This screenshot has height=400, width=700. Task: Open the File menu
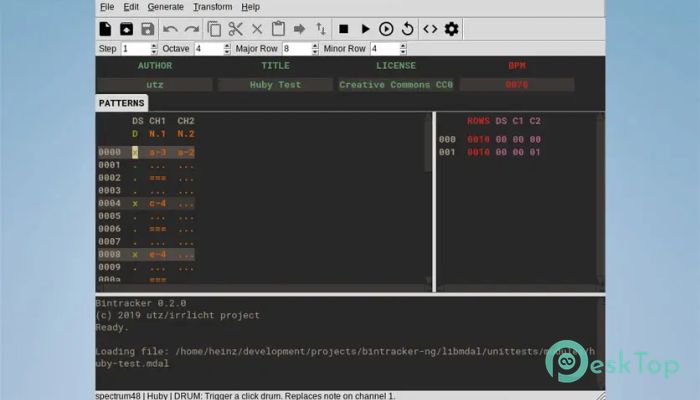[107, 7]
